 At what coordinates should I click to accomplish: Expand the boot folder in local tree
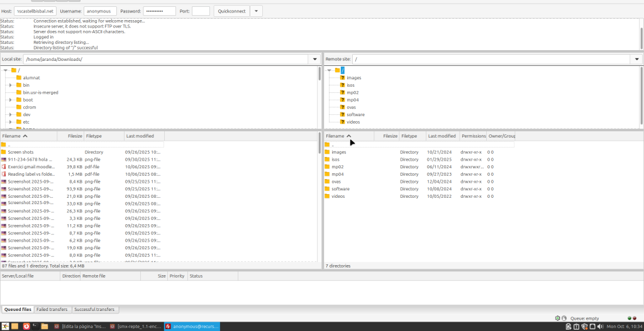11,100
